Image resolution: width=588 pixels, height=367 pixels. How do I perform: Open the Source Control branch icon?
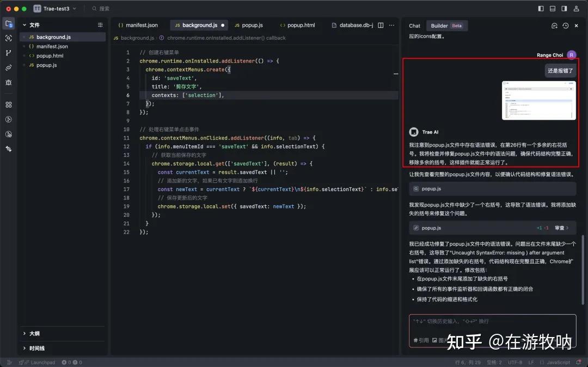8,52
